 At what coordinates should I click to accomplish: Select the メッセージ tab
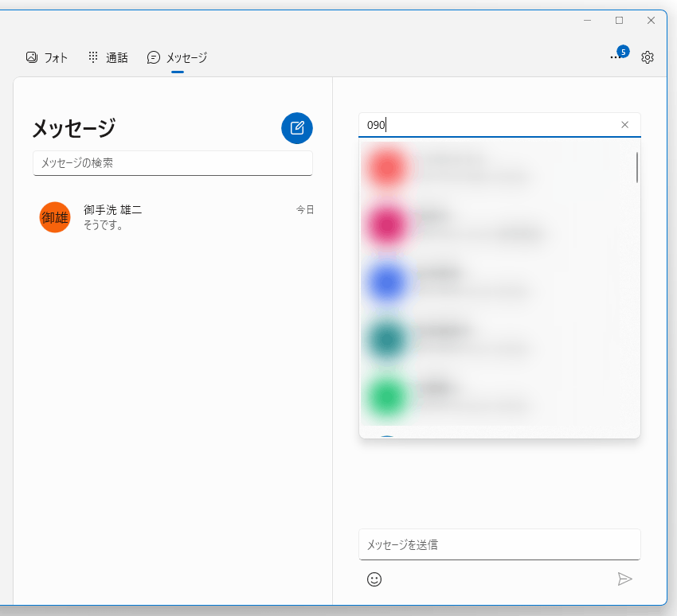tap(177, 57)
